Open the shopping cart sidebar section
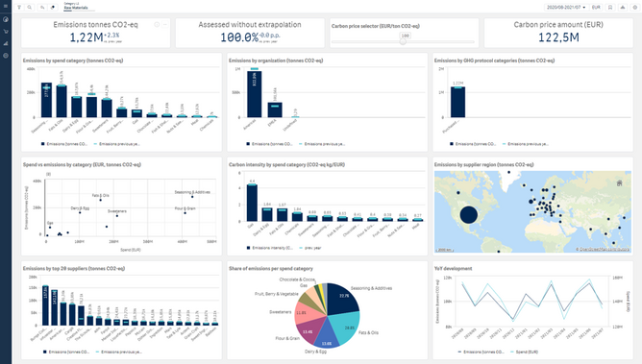 pos(6,31)
